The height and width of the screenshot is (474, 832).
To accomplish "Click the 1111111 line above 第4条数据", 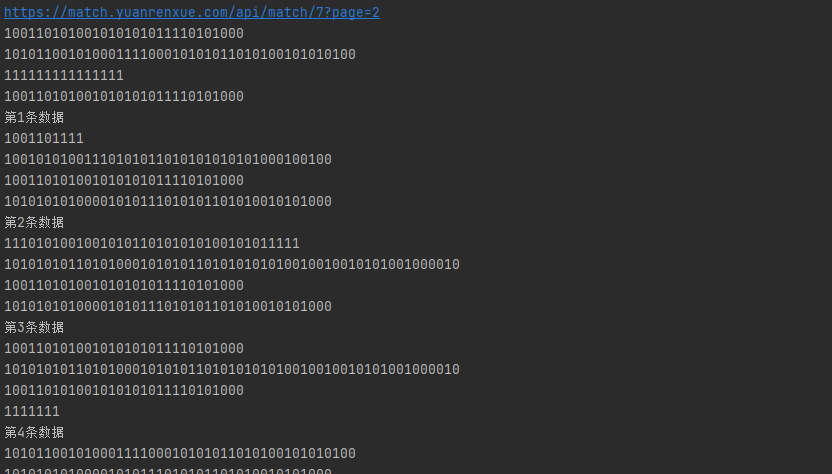I will 32,411.
